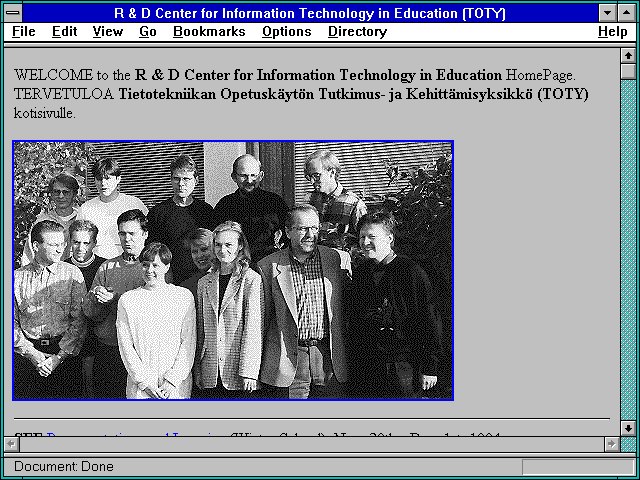Screen dimensions: 640x480
Task: Click the 'Document: Done' status text
Action: click(64, 467)
